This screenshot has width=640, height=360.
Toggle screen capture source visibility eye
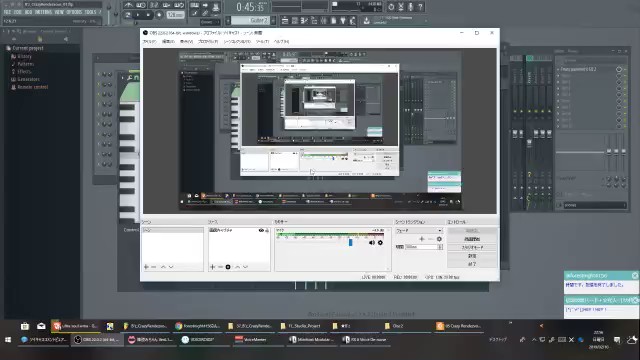pyautogui.click(x=261, y=231)
